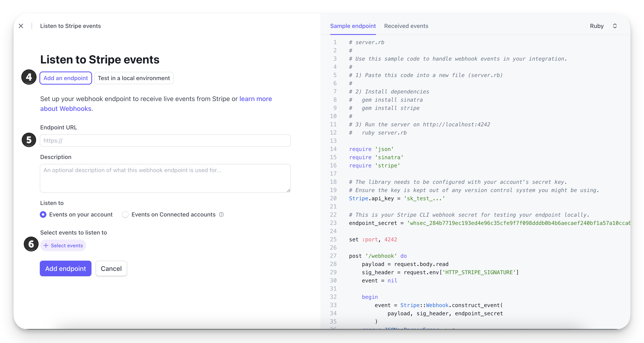Image resolution: width=644 pixels, height=343 pixels.
Task: Click the "payload = request.body.read" line
Action: tap(405, 264)
